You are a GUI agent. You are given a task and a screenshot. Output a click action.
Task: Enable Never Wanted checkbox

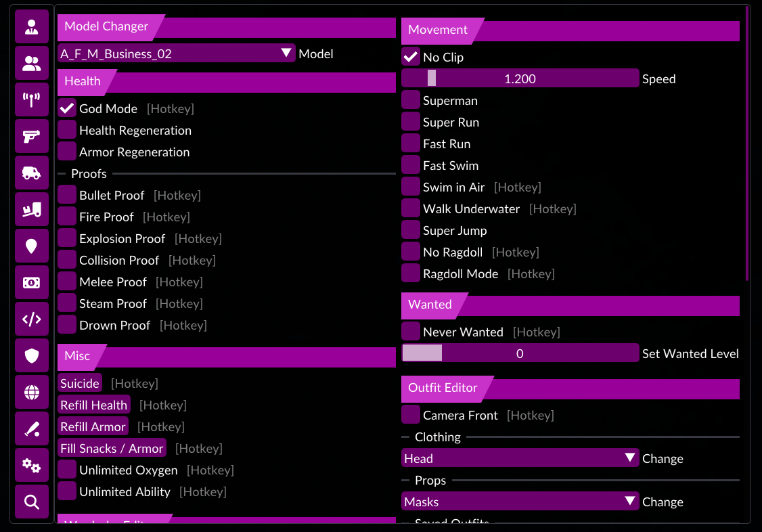pyautogui.click(x=411, y=332)
